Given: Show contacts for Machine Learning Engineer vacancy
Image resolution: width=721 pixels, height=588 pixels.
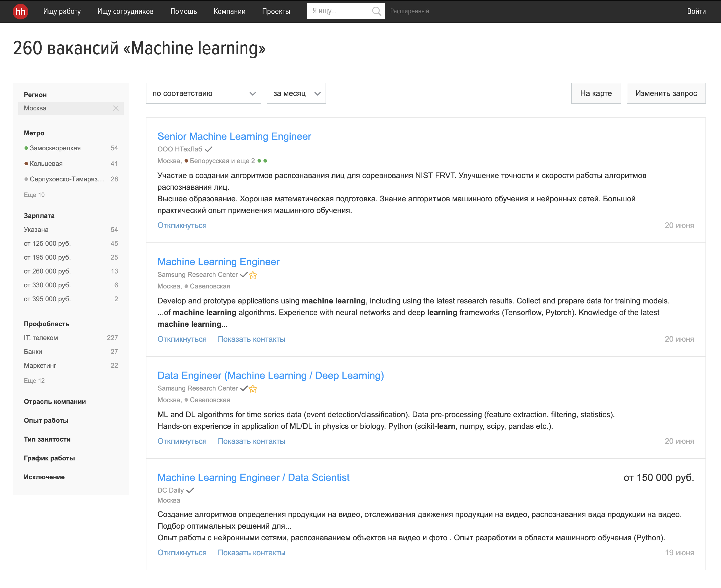Looking at the screenshot, I should pos(251,339).
